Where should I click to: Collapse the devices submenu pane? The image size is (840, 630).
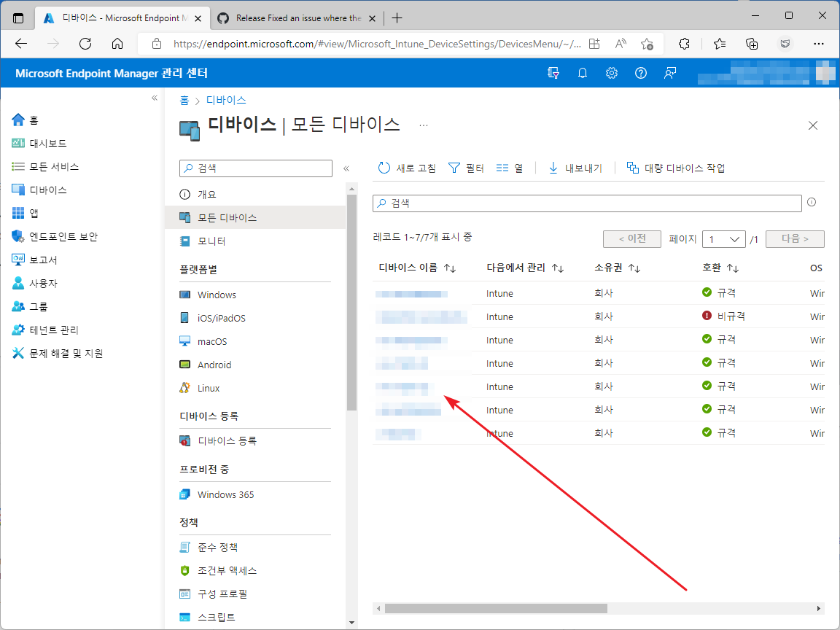tap(346, 168)
